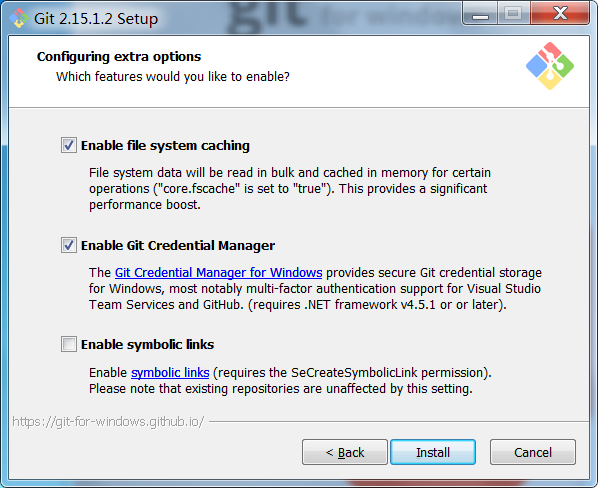This screenshot has height=488, width=598.
Task: Click the 'Configuring extra options' heading
Action: point(119,56)
